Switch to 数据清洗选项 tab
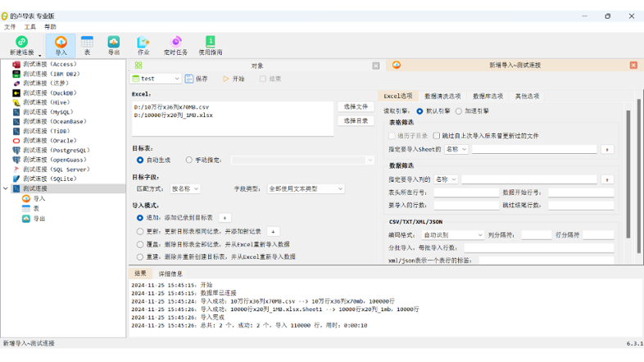Screen dimensions: 644x362 tap(442, 96)
